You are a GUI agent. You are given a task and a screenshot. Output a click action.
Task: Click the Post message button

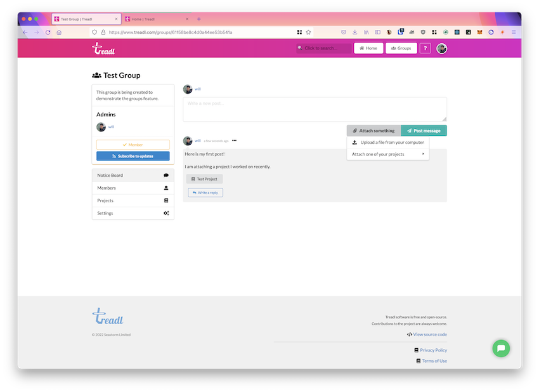(424, 131)
